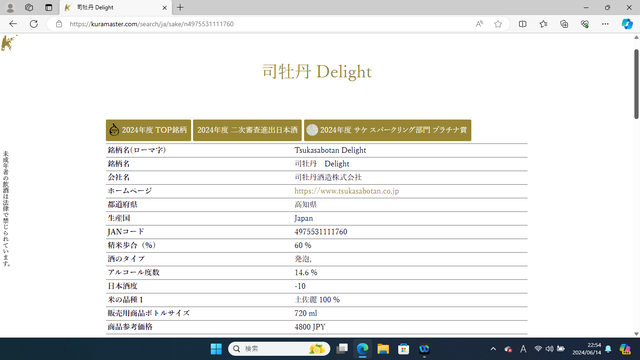Show hidden tray icons chevron
Screen dimensions: 640x360
(493, 349)
